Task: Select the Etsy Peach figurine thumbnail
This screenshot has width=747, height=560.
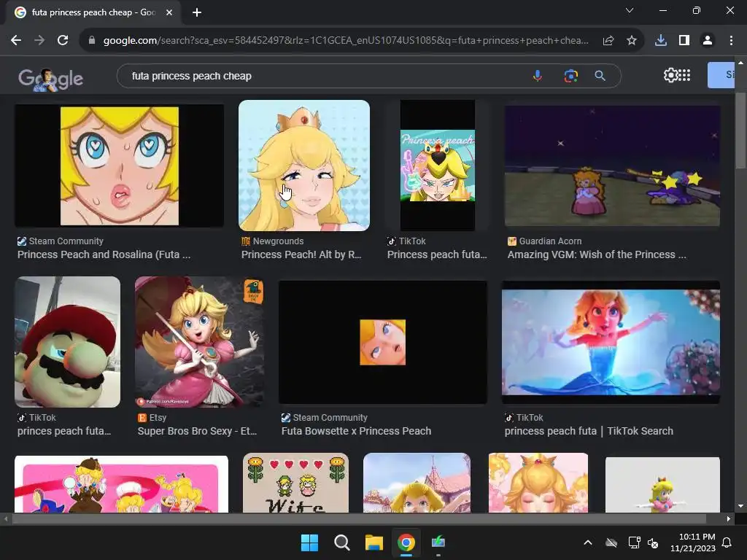Action: 200,342
